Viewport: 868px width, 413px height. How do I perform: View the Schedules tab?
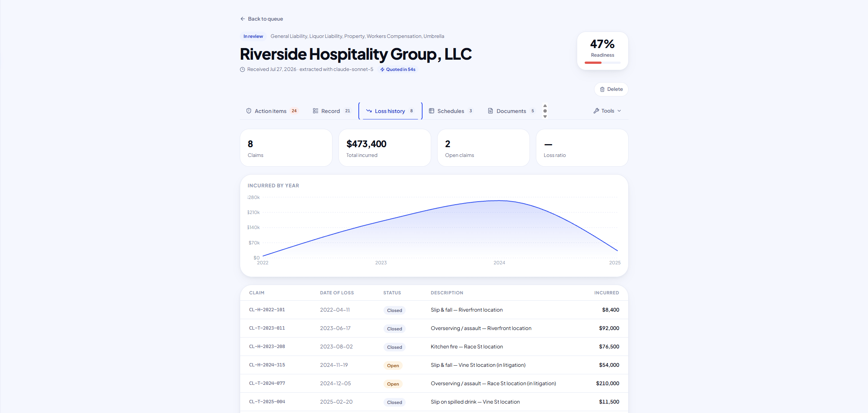pos(450,111)
